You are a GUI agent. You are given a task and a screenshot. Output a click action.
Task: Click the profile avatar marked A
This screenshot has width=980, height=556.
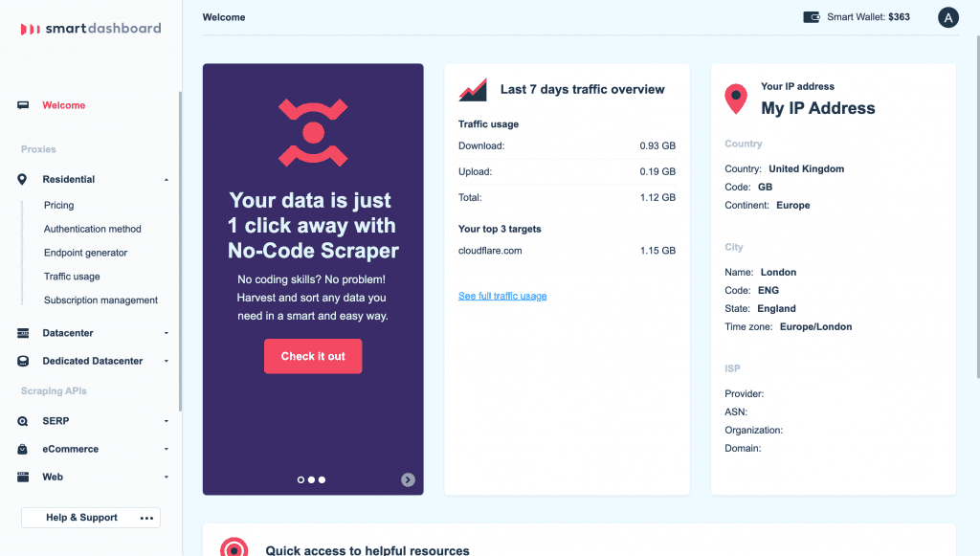947,17
